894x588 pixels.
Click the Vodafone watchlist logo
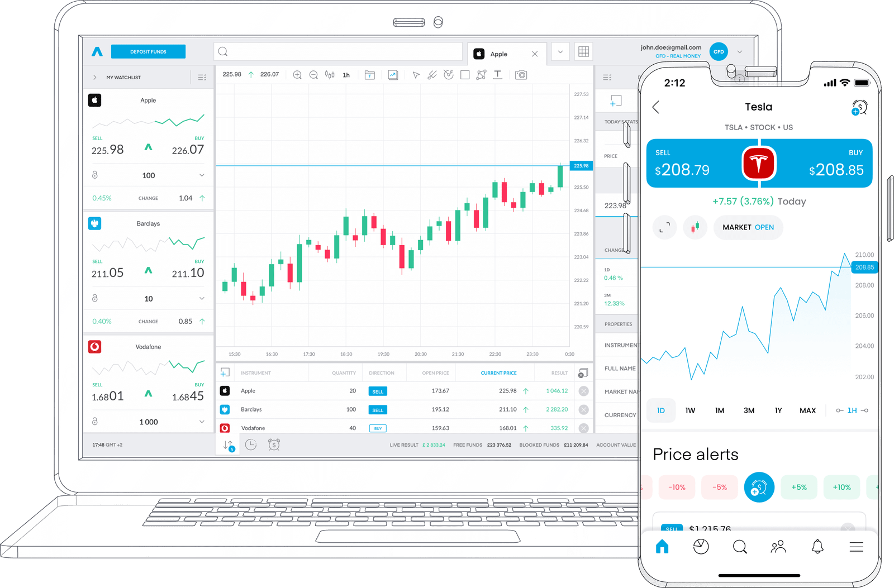point(95,347)
